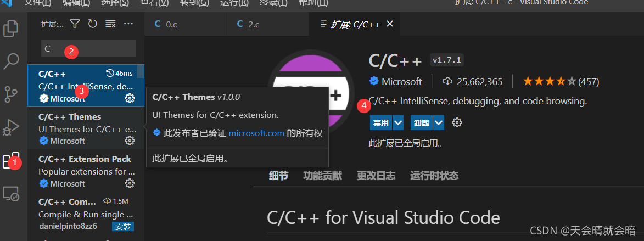
Task: Open gear settings for C/C++ extension in list
Action: click(x=130, y=98)
